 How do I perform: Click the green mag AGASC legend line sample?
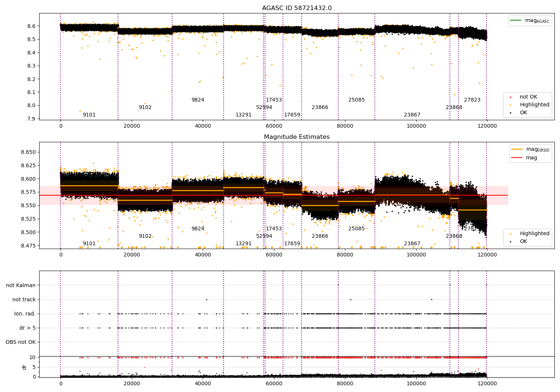(516, 21)
